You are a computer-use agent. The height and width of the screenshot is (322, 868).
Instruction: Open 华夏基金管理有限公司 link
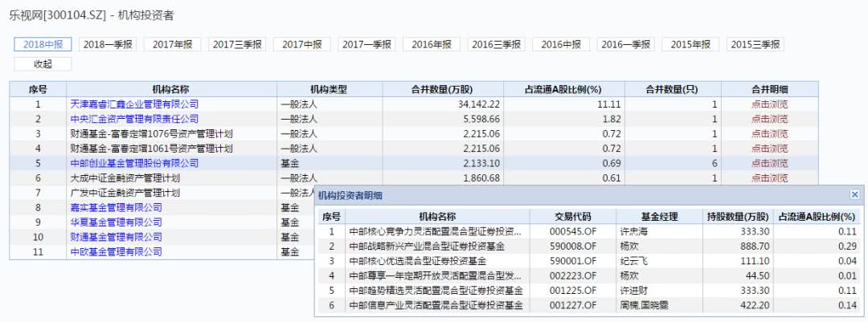coord(117,222)
